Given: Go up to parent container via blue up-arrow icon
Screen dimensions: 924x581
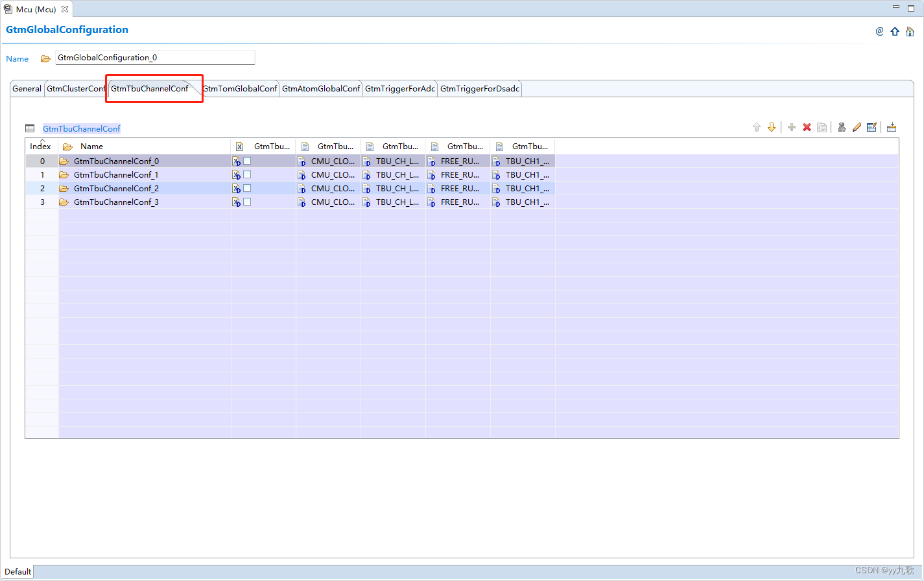Looking at the screenshot, I should tap(895, 31).
